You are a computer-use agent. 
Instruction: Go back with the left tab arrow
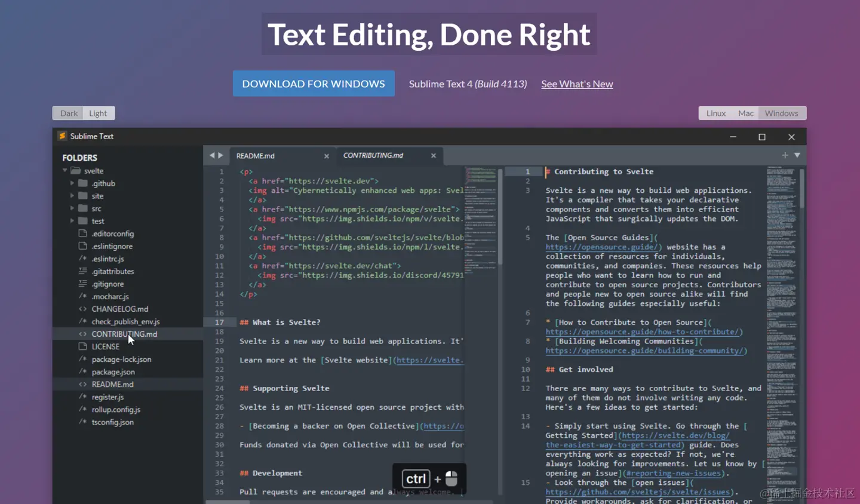click(211, 155)
